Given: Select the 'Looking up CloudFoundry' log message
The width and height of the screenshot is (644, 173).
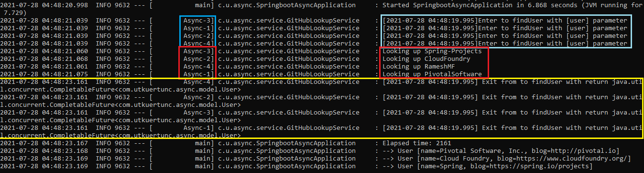Looking at the screenshot, I should point(426,59).
